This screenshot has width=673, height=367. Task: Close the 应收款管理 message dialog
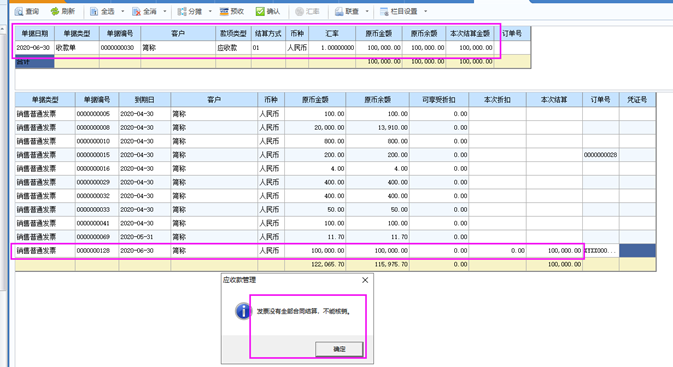365,280
